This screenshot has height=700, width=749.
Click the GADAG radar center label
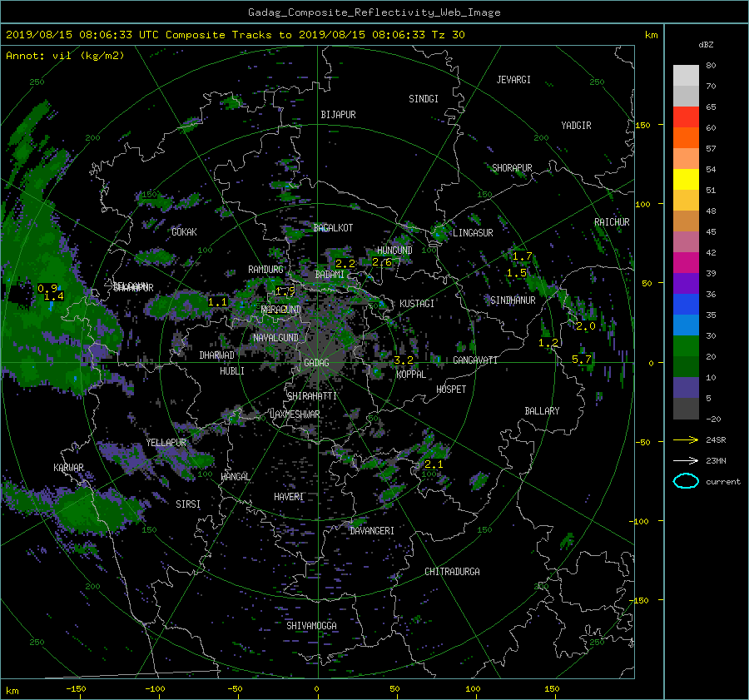pyautogui.click(x=317, y=363)
